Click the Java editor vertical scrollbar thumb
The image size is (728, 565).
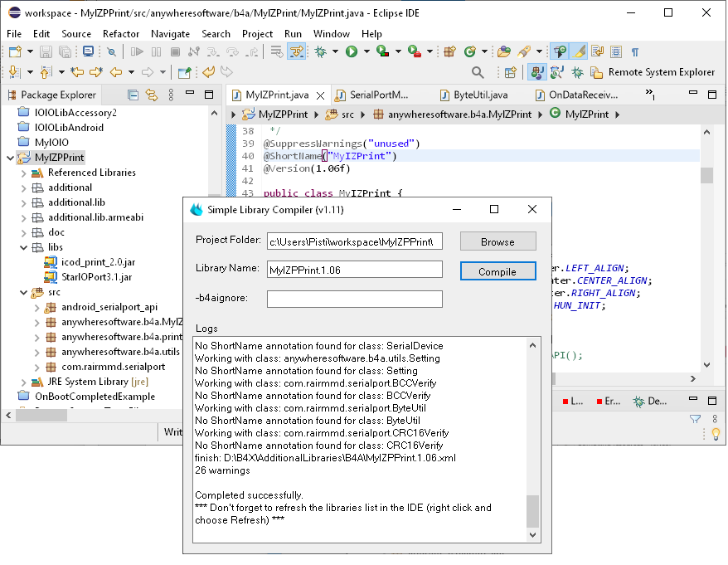click(706, 175)
